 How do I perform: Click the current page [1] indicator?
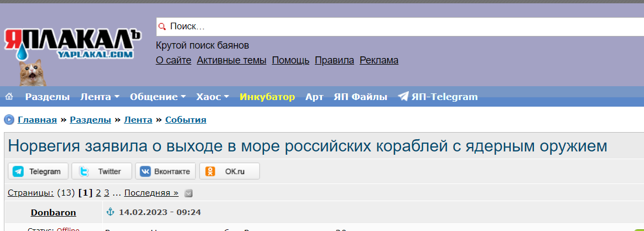coord(85,193)
